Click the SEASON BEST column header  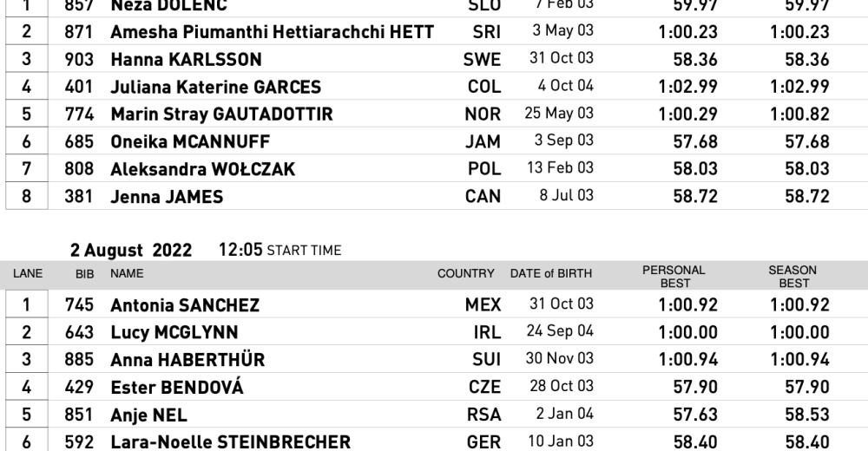tap(792, 277)
